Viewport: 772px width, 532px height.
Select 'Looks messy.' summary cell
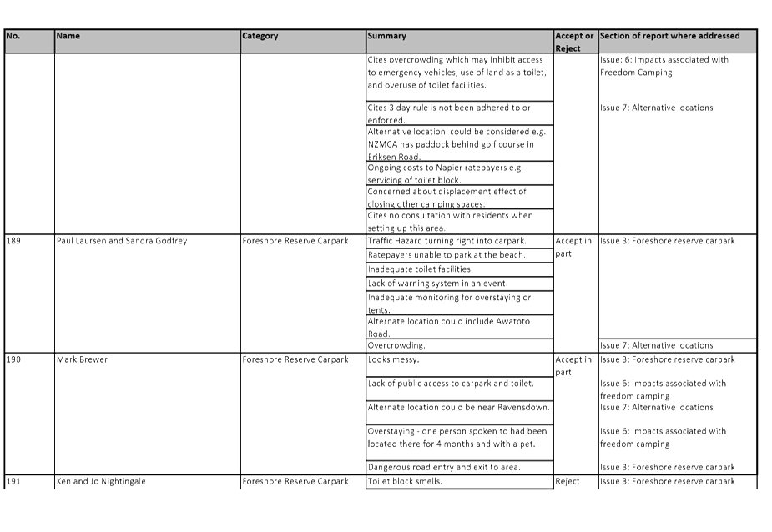click(x=460, y=364)
